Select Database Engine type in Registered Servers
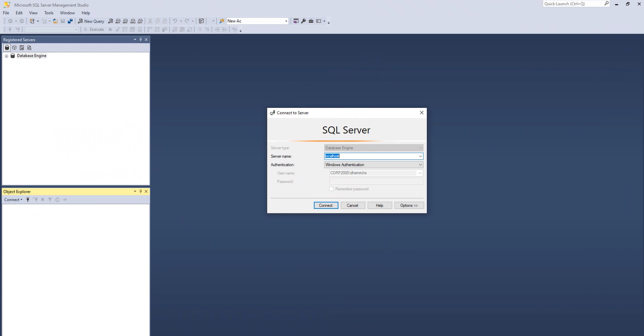 [7, 47]
